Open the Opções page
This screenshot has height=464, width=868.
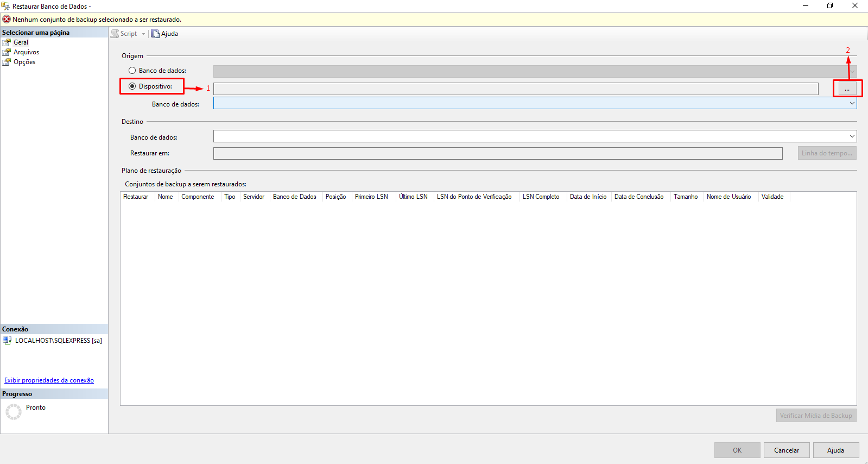(x=24, y=62)
